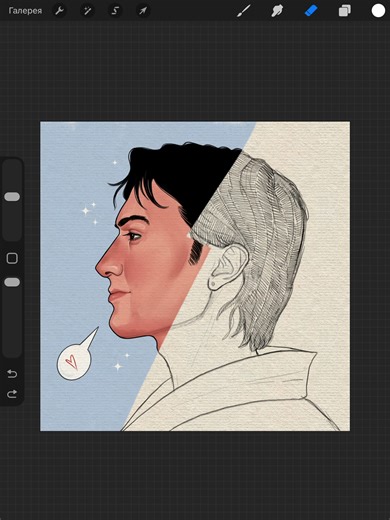390x520 pixels.
Task: Open the white active color swatch
Action: [378, 11]
